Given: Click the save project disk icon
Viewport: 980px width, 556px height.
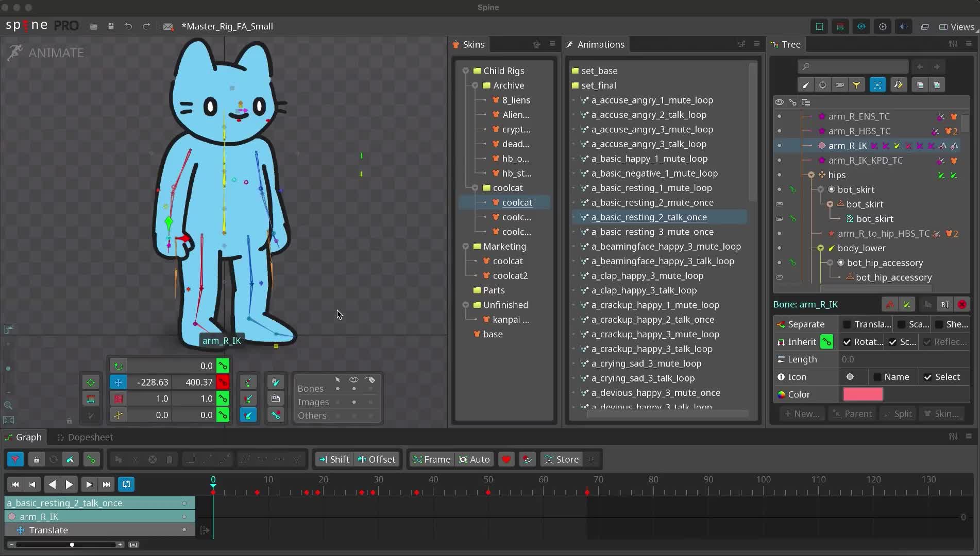Looking at the screenshot, I should click(111, 26).
